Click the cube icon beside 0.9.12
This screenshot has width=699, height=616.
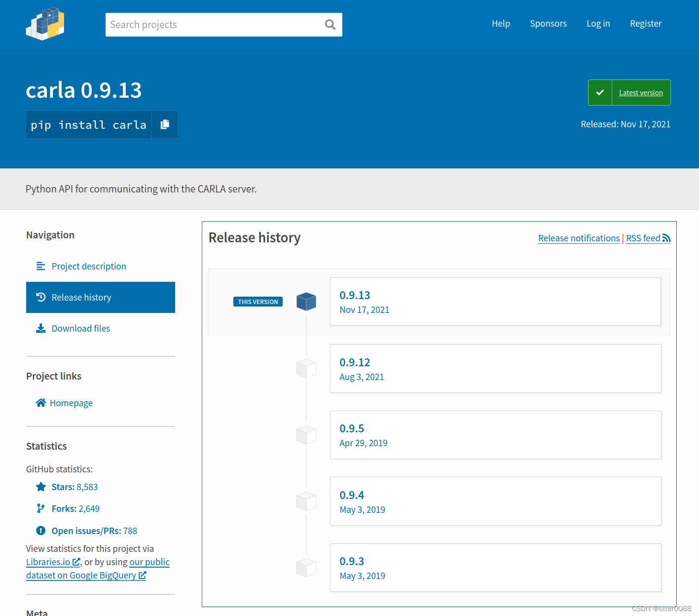pos(306,368)
